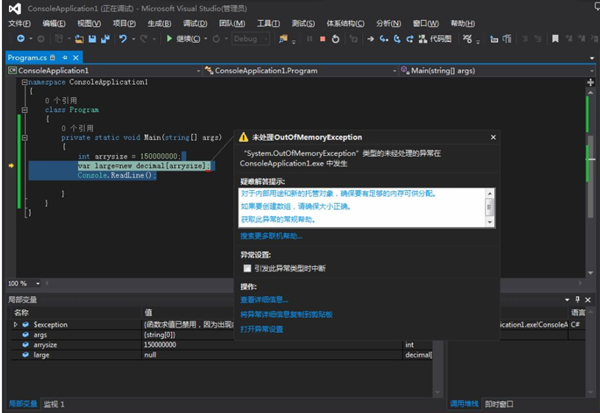Close the OutOfMemoryException popup

pyautogui.click(x=493, y=137)
